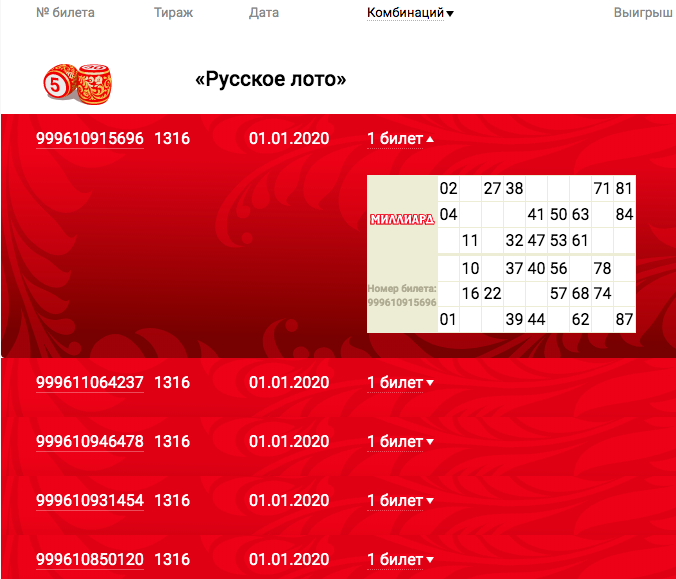Expand 1 билет for ticket 999611064237
This screenshot has width=676, height=579.
click(401, 383)
